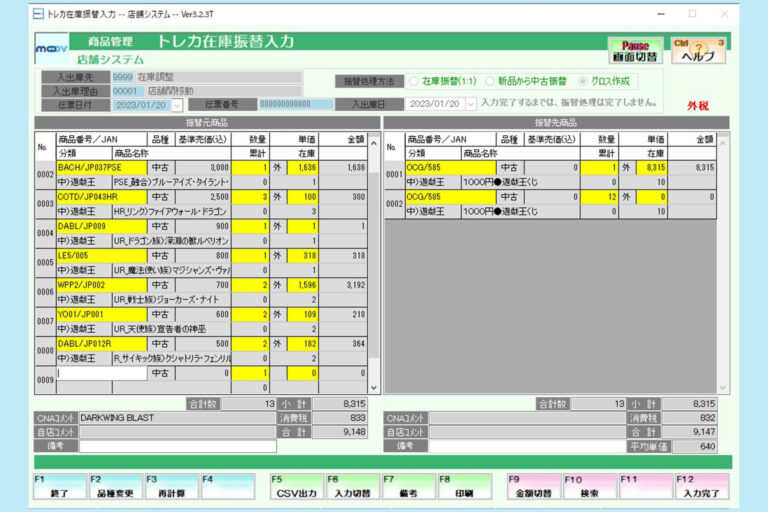
Task: Click F10 検索 button
Action: (590, 487)
